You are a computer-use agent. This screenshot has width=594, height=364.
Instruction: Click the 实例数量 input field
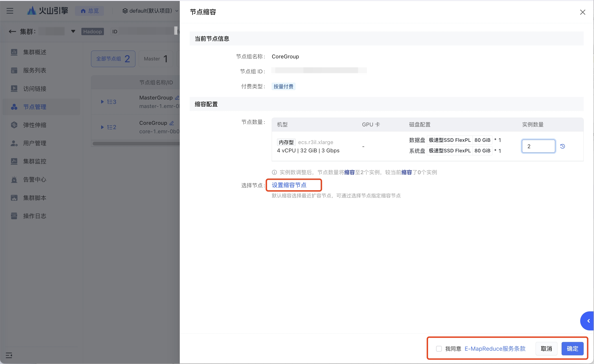tap(538, 146)
